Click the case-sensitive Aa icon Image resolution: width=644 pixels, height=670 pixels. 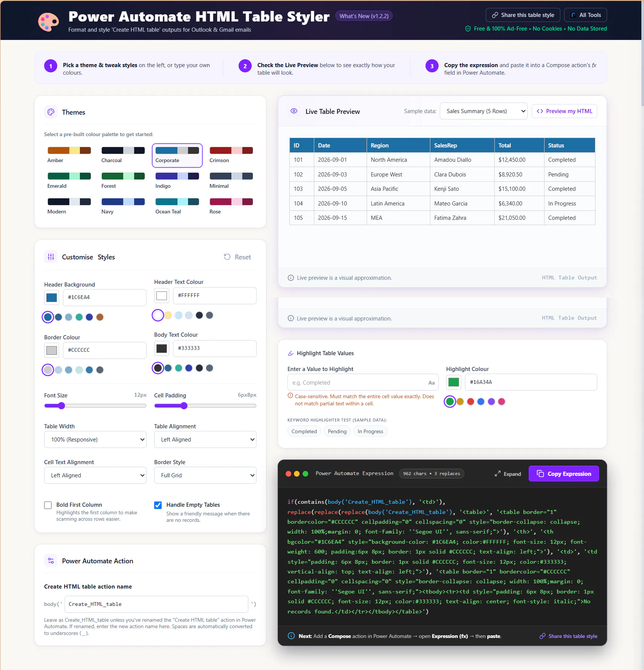pos(431,383)
